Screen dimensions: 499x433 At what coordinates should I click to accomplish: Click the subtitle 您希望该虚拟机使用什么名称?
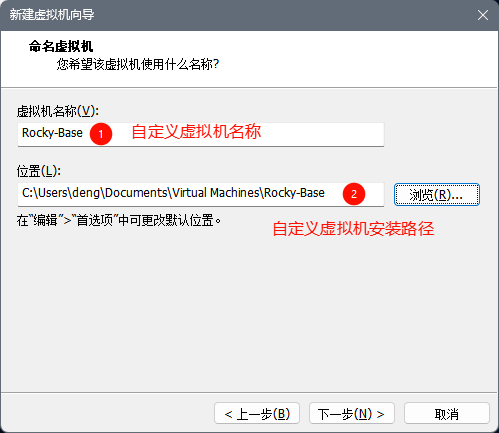point(138,64)
